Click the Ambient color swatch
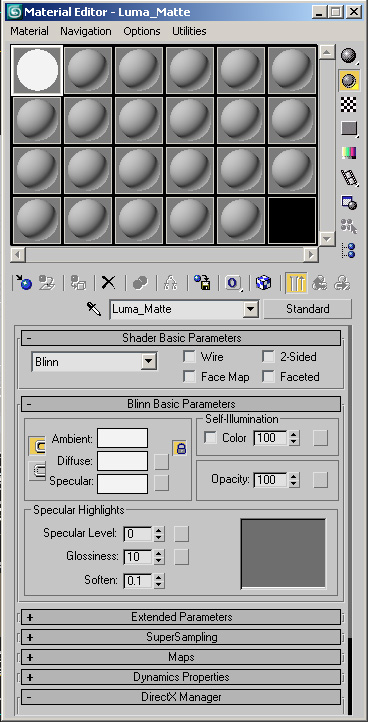368x722 pixels. tap(123, 438)
